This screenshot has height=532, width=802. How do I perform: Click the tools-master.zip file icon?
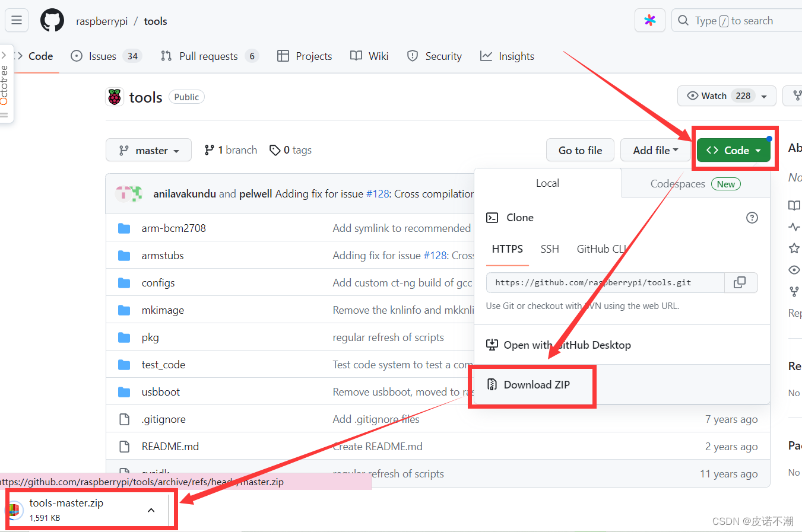click(x=14, y=510)
